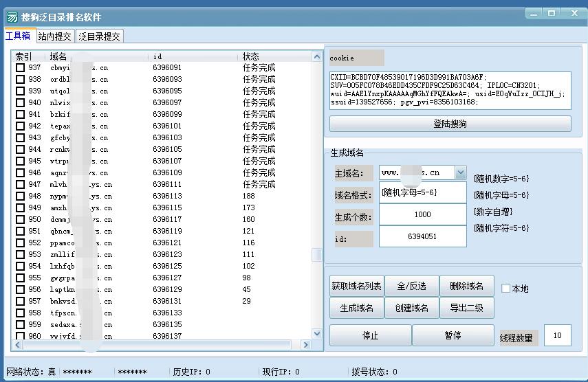Select id cell 6396091

coord(167,68)
